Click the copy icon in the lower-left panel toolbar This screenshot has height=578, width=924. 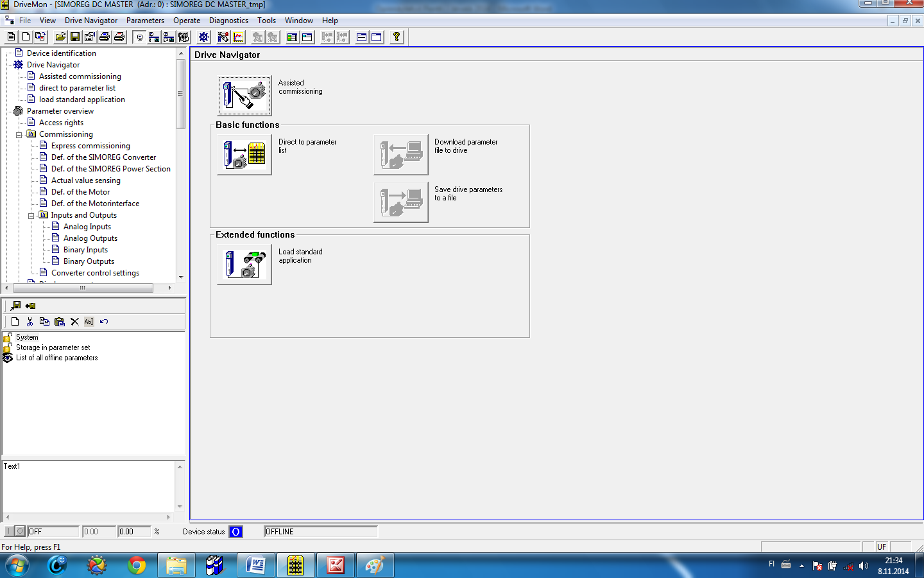pos(44,322)
